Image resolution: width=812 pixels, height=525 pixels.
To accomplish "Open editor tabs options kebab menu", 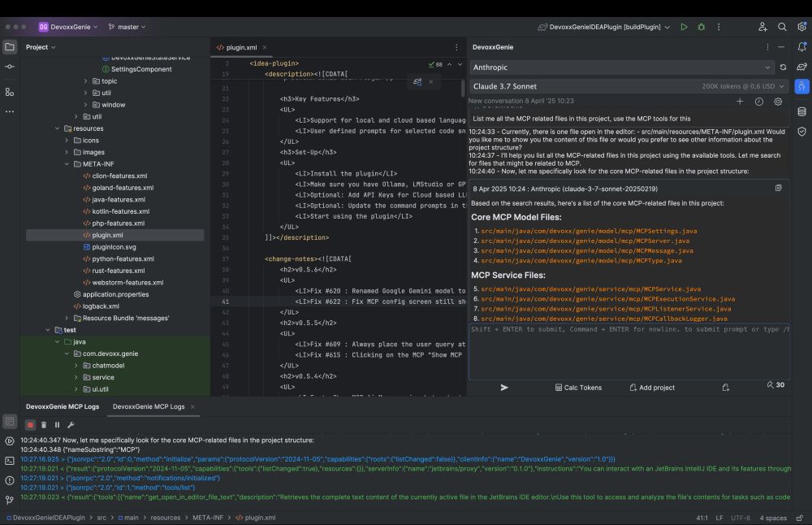I will (456, 47).
